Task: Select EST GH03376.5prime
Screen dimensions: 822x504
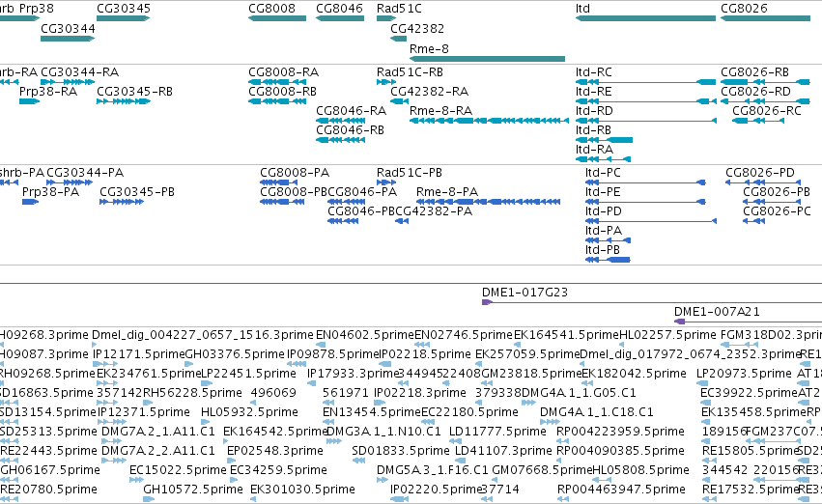Action: tap(189, 364)
